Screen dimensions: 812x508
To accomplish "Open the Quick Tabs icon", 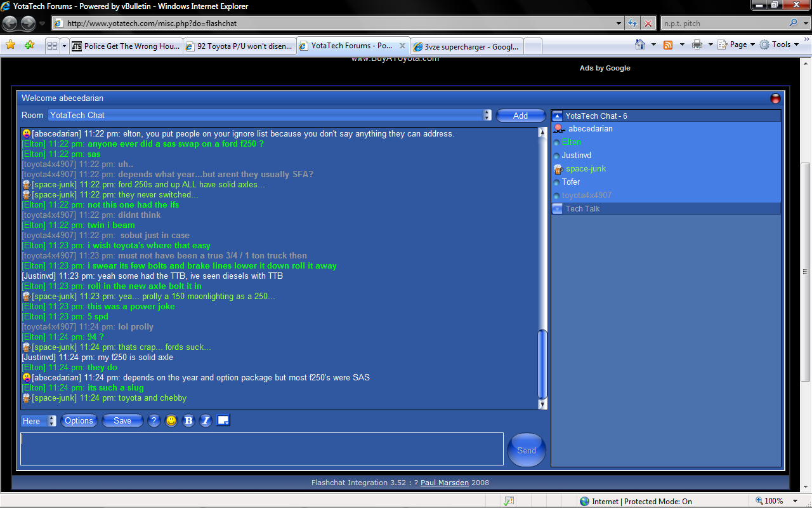I will (x=53, y=46).
